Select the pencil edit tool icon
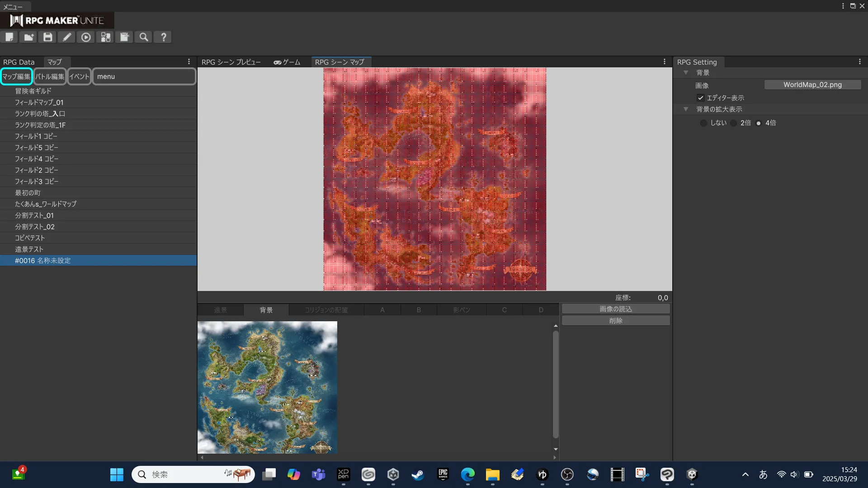868x488 pixels. coord(67,37)
